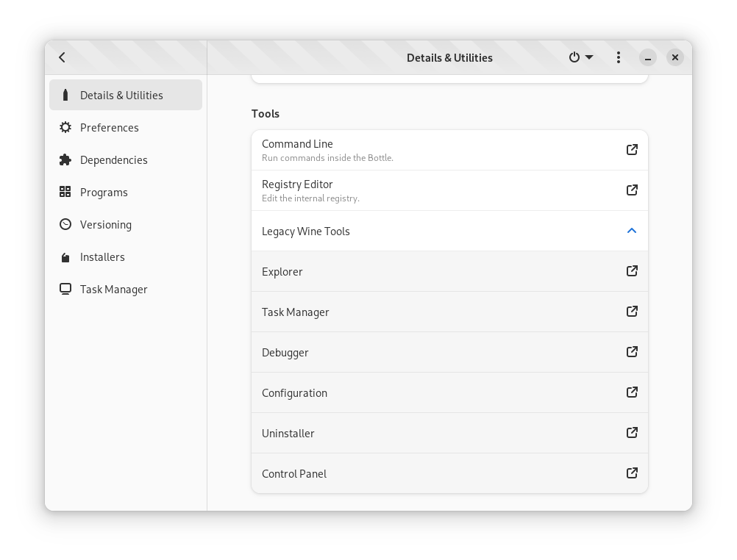Click the Legacy Wine Tools row label
The image size is (737, 560).
tap(306, 231)
